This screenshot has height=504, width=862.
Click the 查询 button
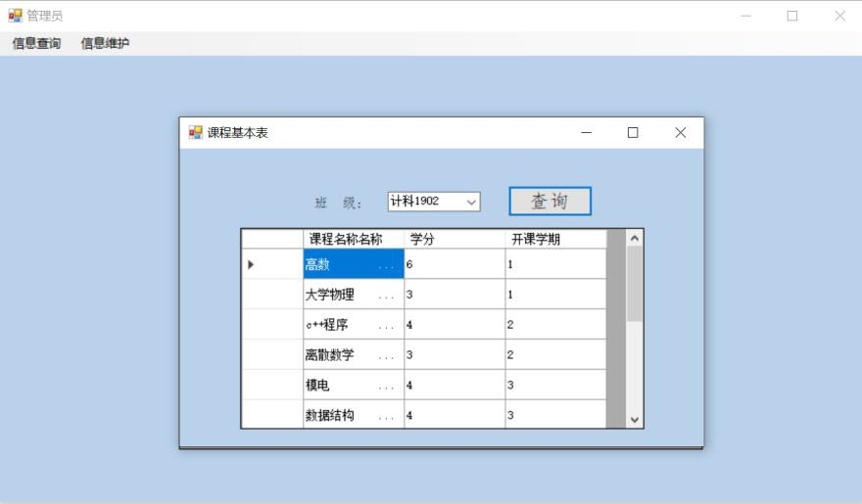tap(550, 201)
